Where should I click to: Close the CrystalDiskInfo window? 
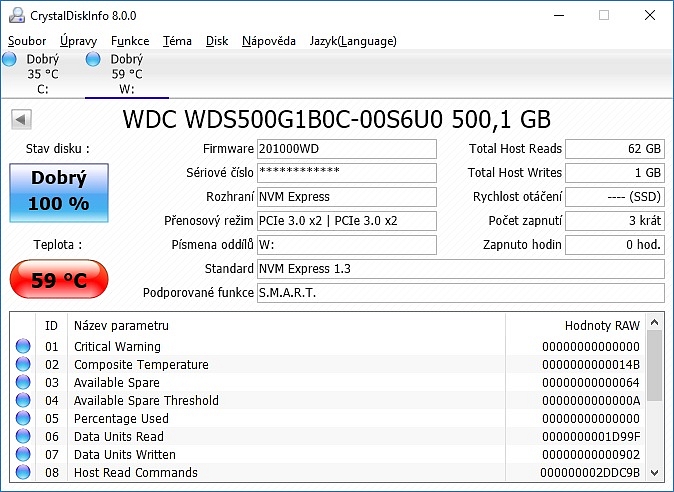tap(650, 15)
